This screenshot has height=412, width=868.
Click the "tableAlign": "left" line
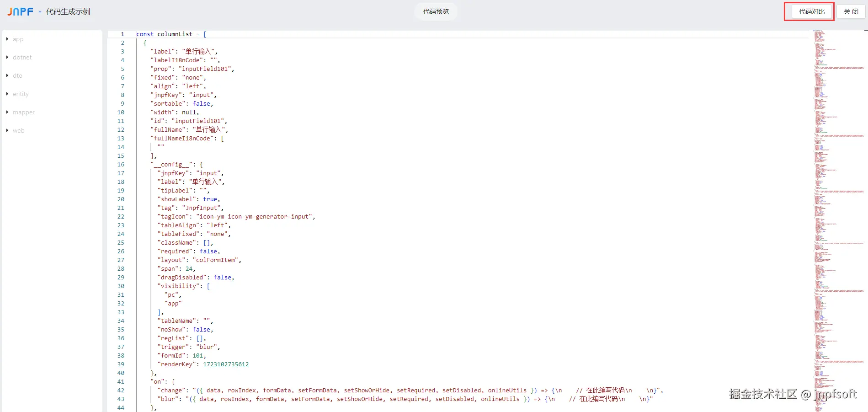tap(194, 225)
